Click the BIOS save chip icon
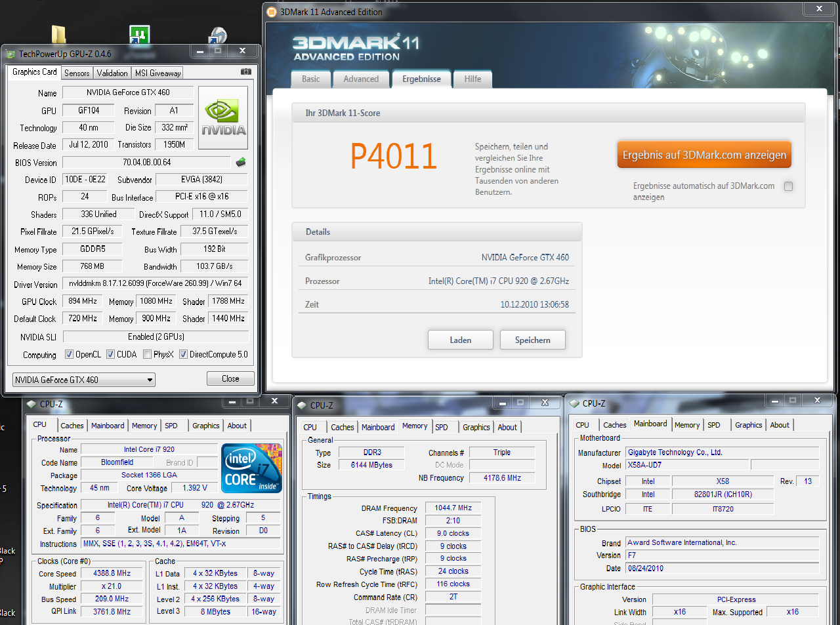Screen dimensions: 840x625 click(x=241, y=162)
